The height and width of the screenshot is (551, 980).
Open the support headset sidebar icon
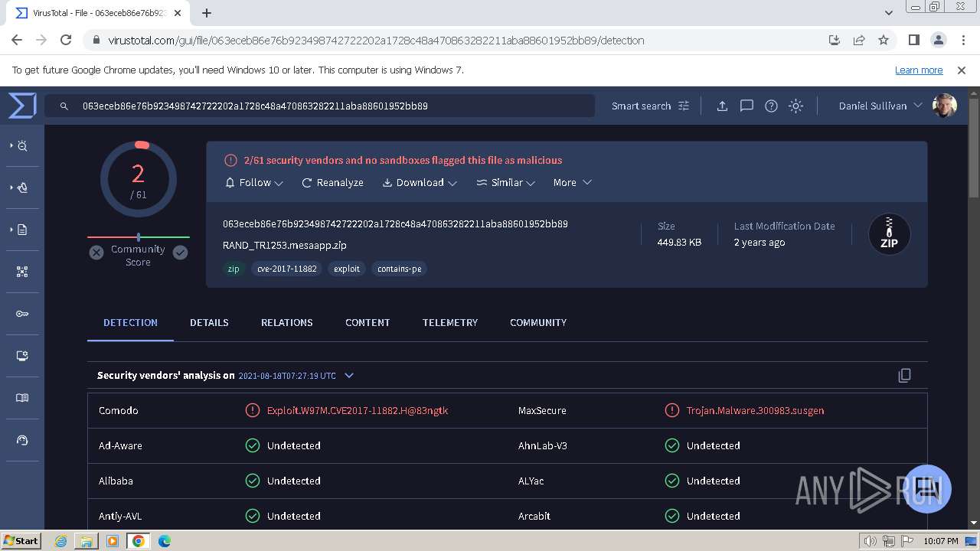pos(22,440)
